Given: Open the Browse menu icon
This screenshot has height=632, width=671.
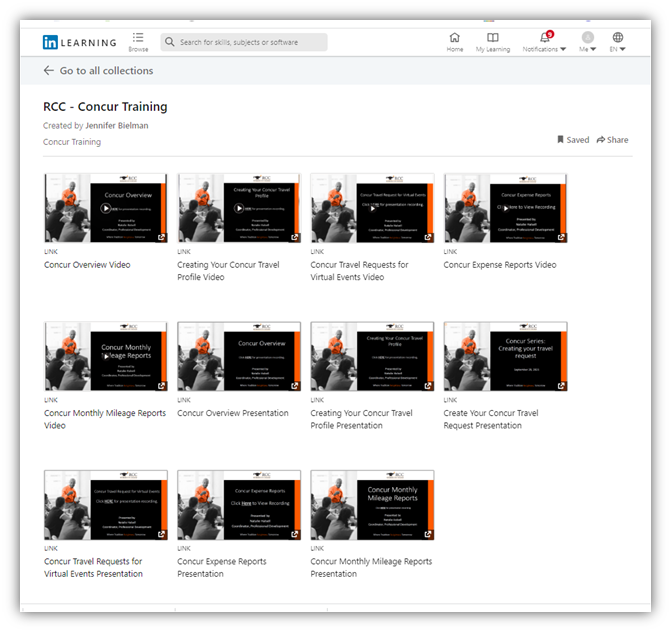Looking at the screenshot, I should click(x=138, y=37).
